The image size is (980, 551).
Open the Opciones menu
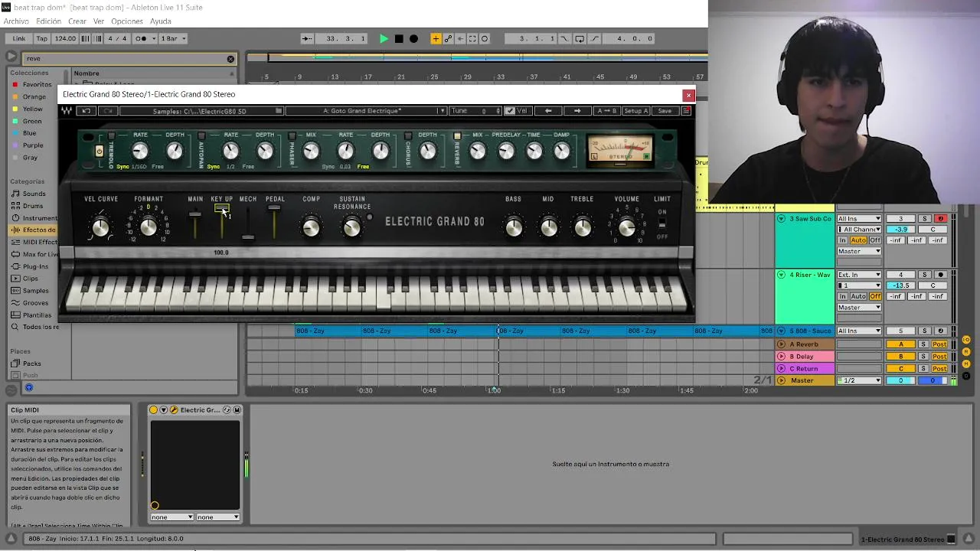pos(127,21)
